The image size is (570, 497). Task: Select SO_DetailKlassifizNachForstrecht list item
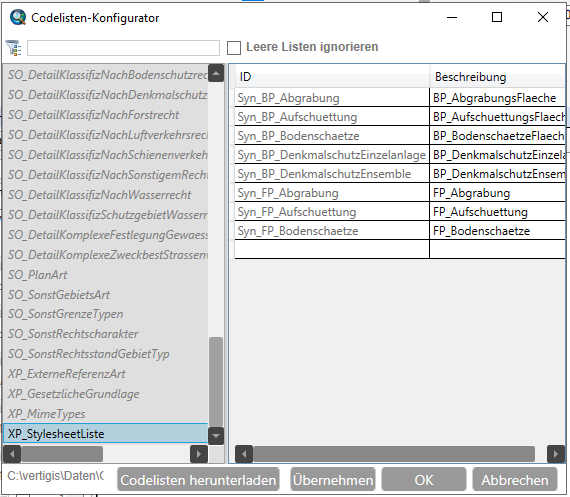pyautogui.click(x=105, y=115)
